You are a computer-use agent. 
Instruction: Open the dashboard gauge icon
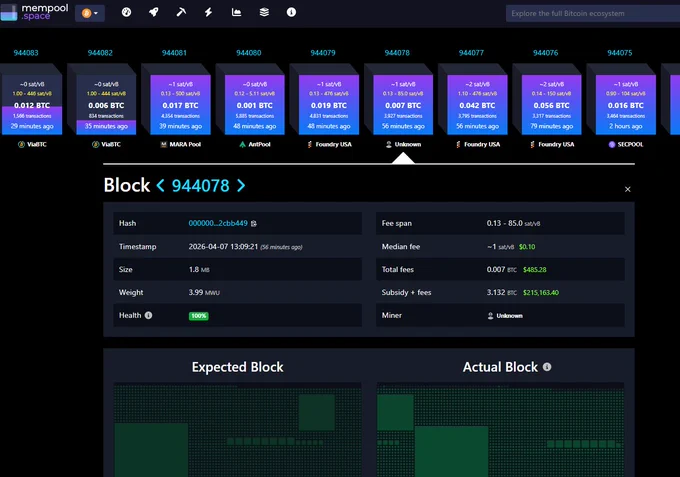pyautogui.click(x=126, y=12)
